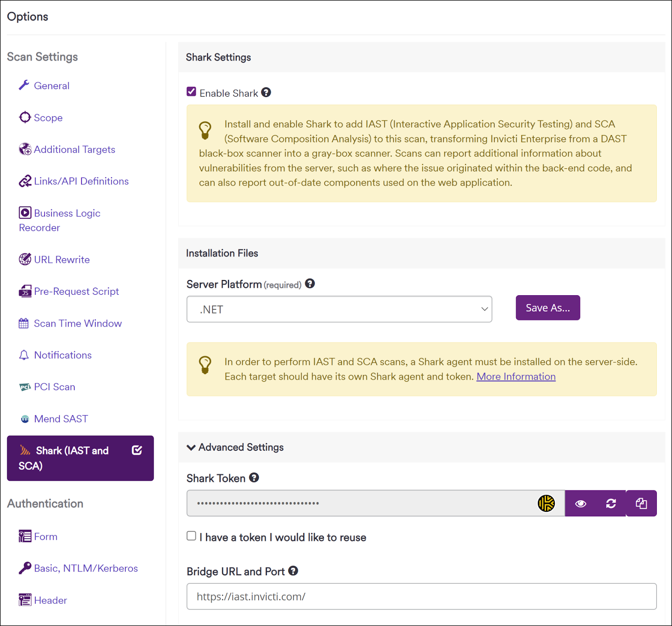Image resolution: width=672 pixels, height=626 pixels.
Task: Open the Server Platform .NET dropdown
Action: point(339,309)
